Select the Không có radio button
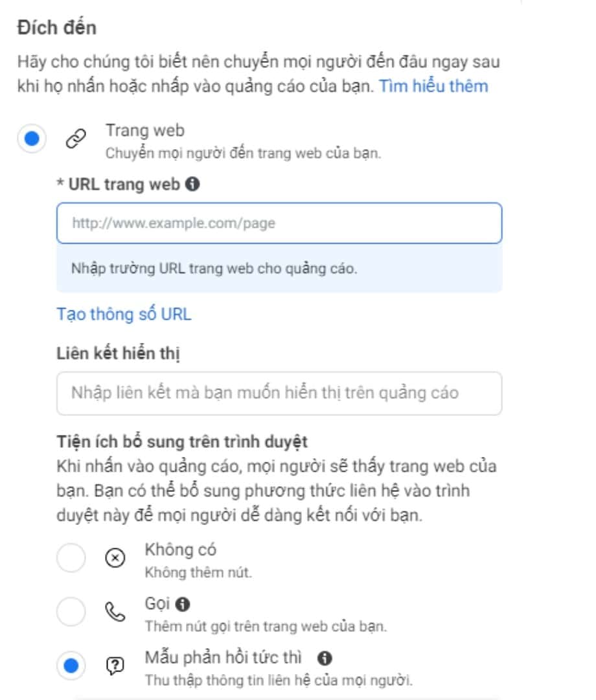Image resolution: width=596 pixels, height=700 pixels. coord(71,559)
